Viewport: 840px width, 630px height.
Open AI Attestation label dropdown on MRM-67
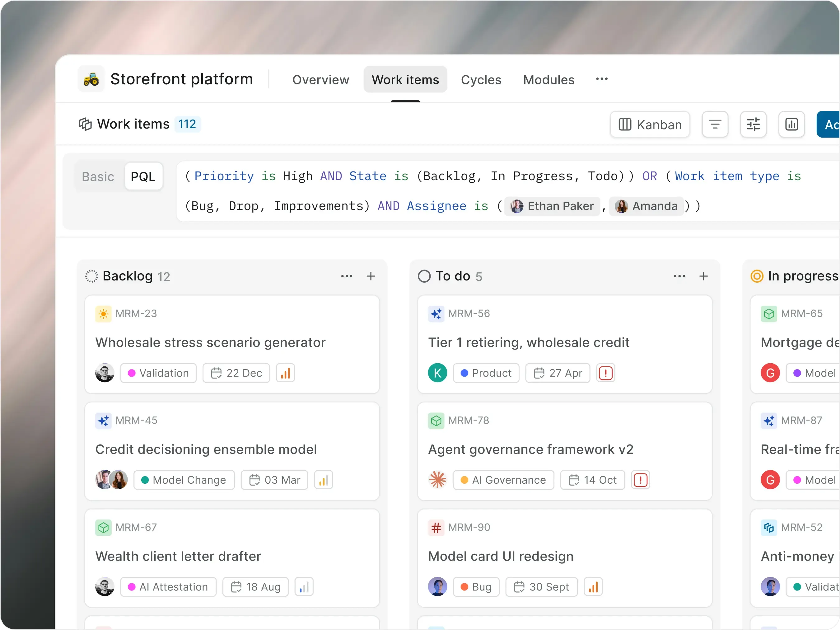(x=168, y=587)
